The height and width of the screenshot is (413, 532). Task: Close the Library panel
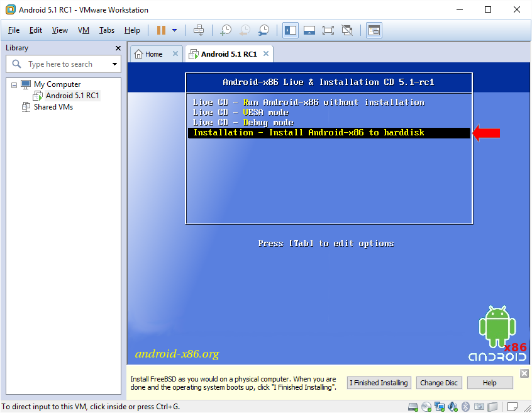click(x=118, y=48)
